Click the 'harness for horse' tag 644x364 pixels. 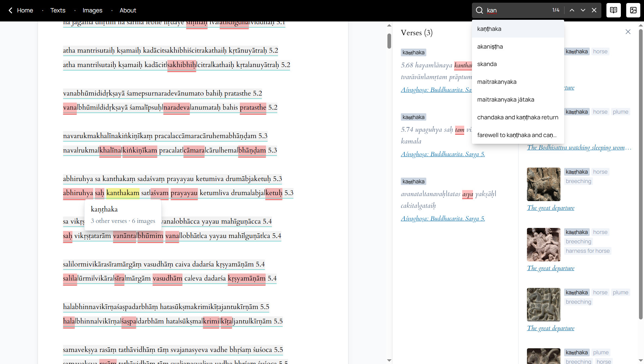tap(587, 251)
